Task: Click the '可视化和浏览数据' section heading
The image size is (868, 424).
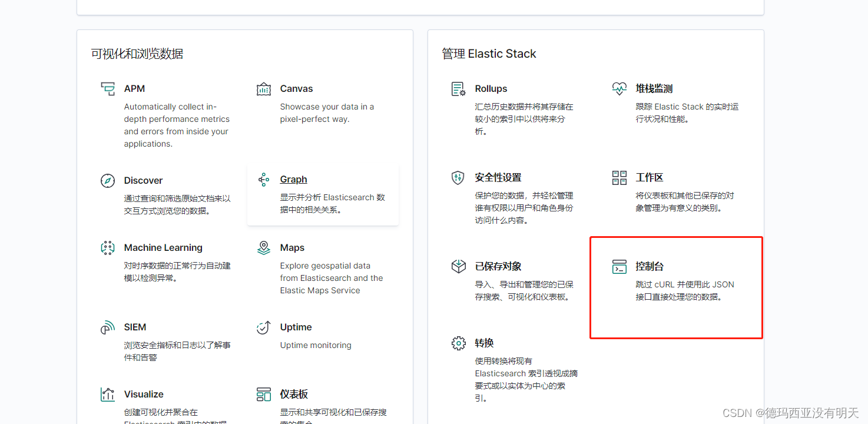Action: (x=137, y=54)
